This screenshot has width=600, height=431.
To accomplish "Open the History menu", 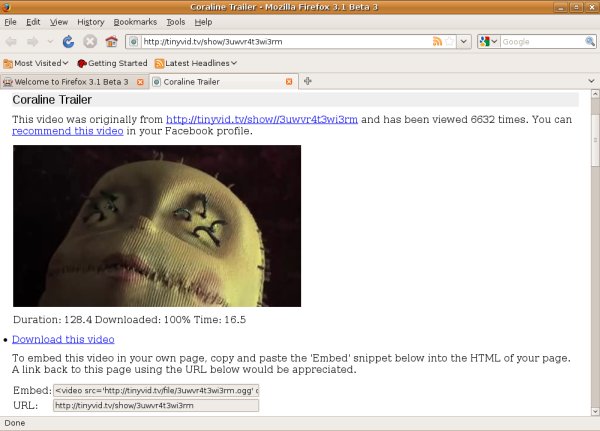I will point(91,22).
